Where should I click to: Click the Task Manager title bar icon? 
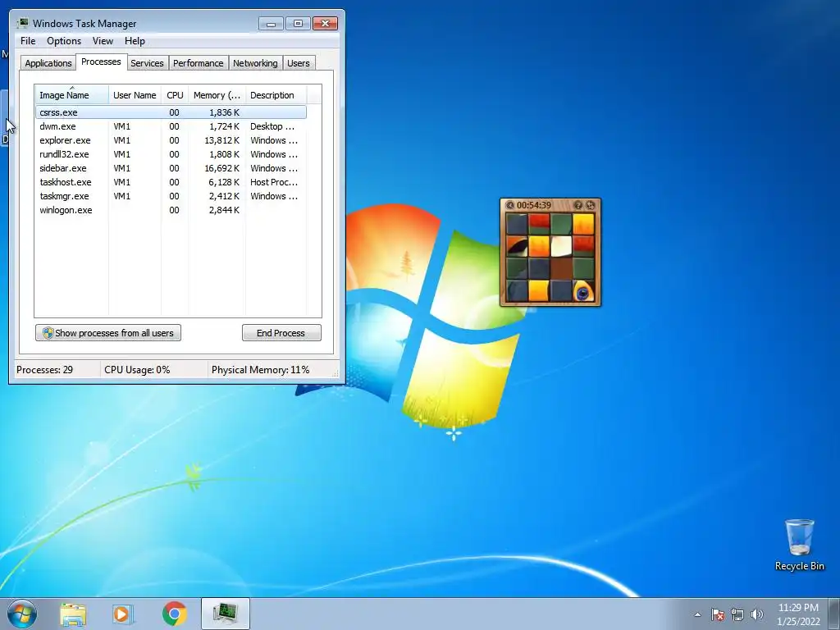[22, 23]
